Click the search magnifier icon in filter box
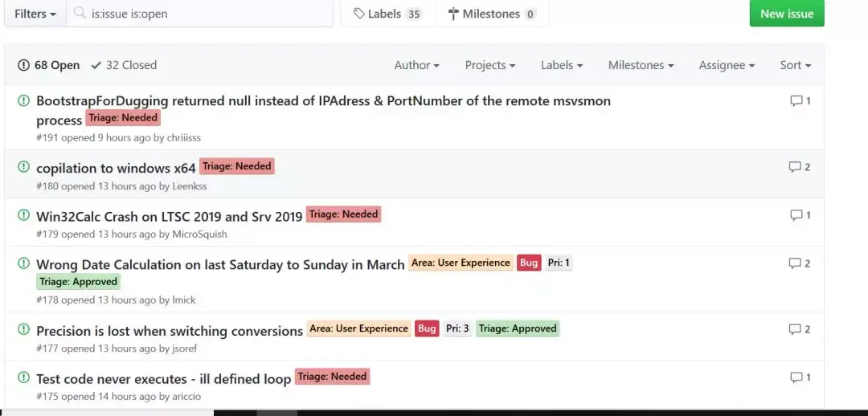 pyautogui.click(x=80, y=14)
